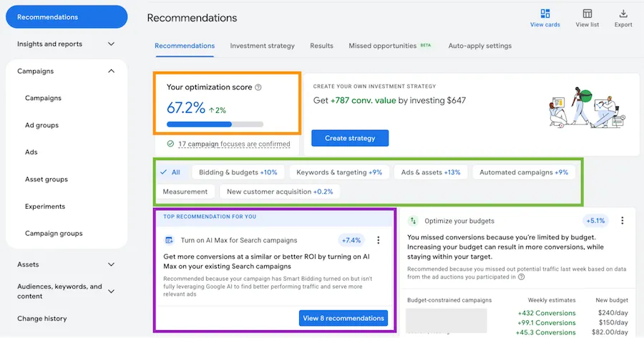Click the 'Optimize your budgets' card title
Viewport: 644px width, 338px height.
[459, 221]
